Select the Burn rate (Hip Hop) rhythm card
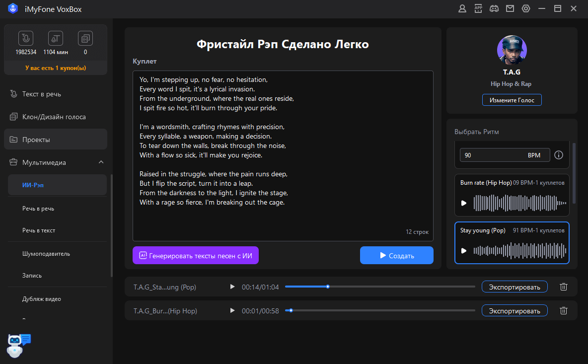The image size is (588, 364). point(512,195)
